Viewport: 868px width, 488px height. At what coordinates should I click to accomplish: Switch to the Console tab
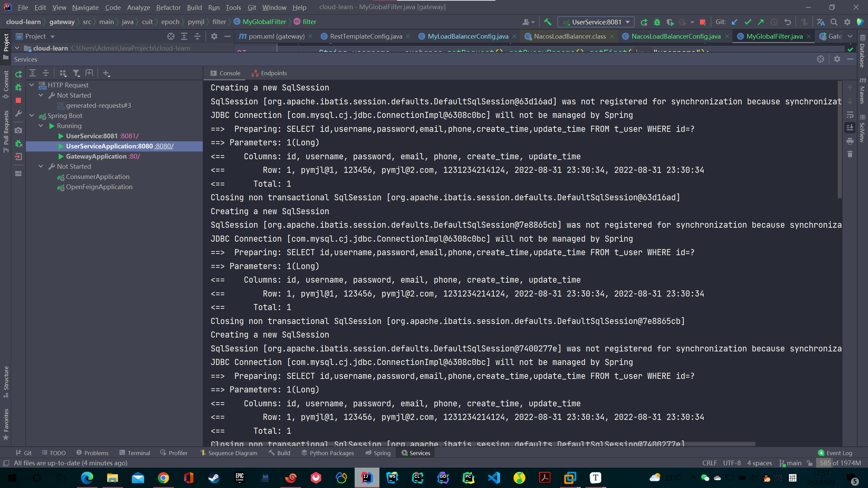point(225,73)
